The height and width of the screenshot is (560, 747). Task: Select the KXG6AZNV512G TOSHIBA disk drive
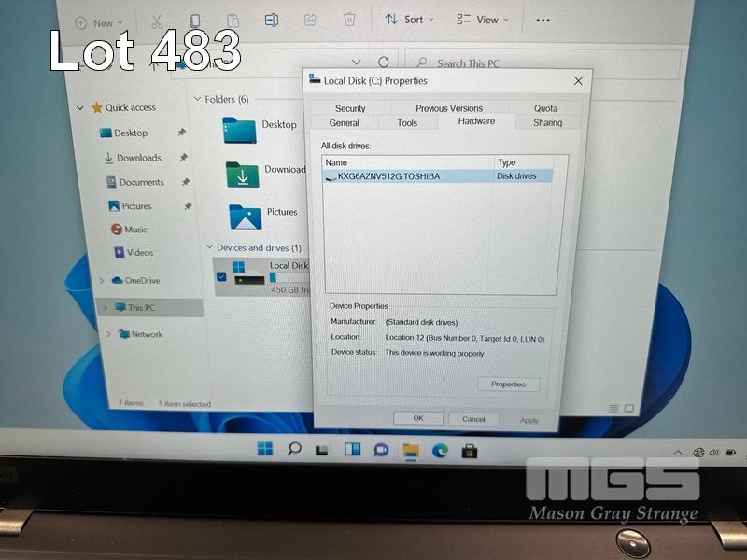click(388, 176)
